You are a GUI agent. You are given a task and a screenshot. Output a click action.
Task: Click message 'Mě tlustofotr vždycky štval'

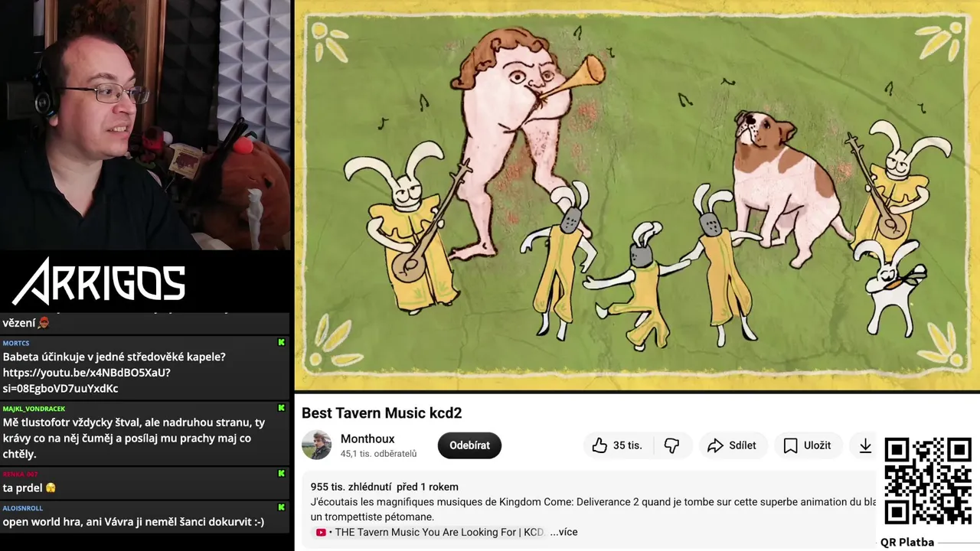134,438
